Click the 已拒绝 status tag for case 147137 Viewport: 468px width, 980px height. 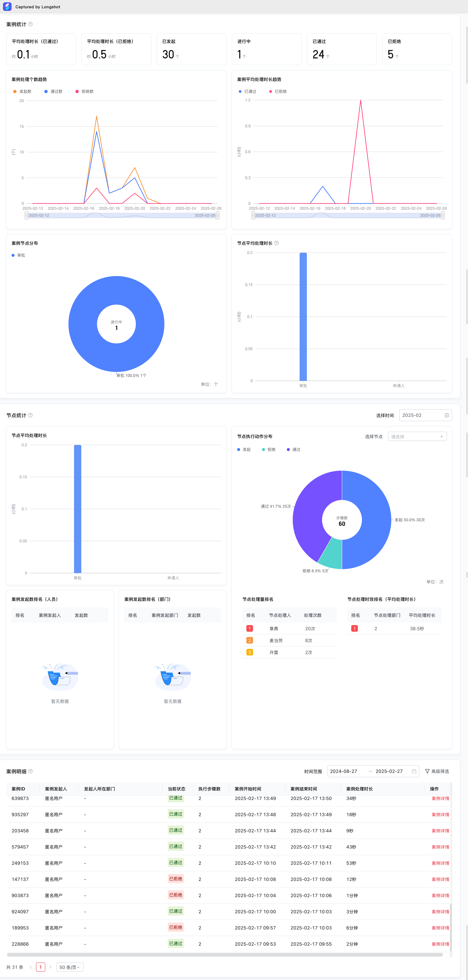point(176,879)
